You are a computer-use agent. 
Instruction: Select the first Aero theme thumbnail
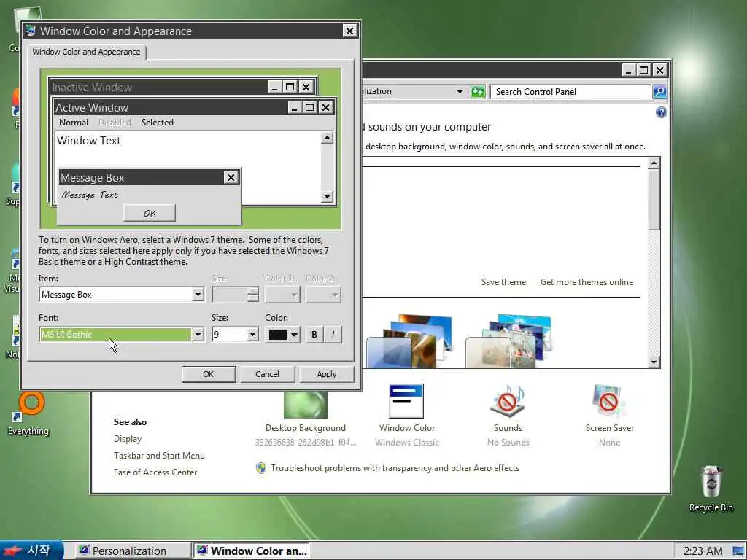[410, 341]
